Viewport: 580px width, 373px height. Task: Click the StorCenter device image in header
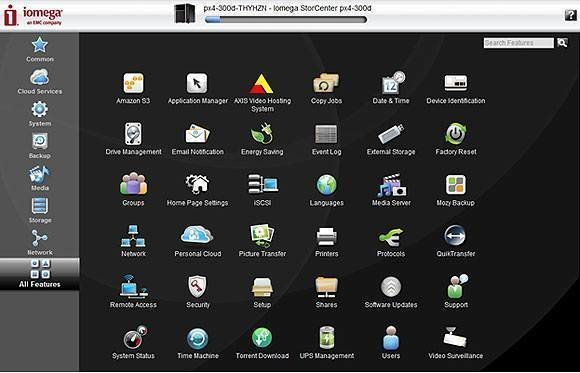coord(185,14)
